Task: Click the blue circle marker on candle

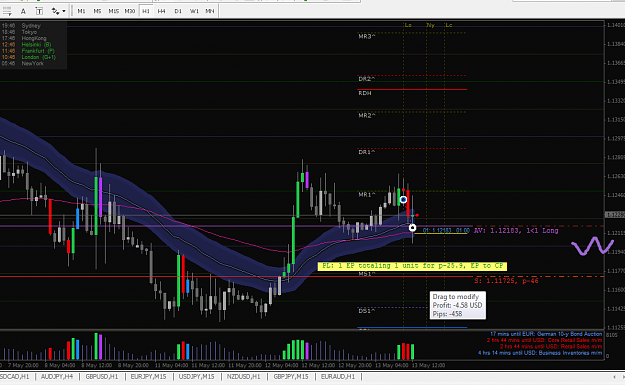Action: [x=403, y=199]
